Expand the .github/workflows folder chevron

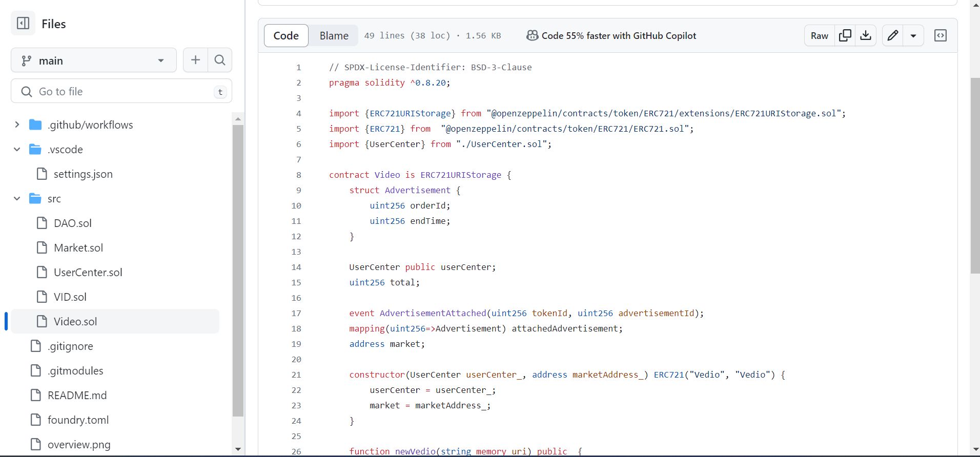[17, 124]
